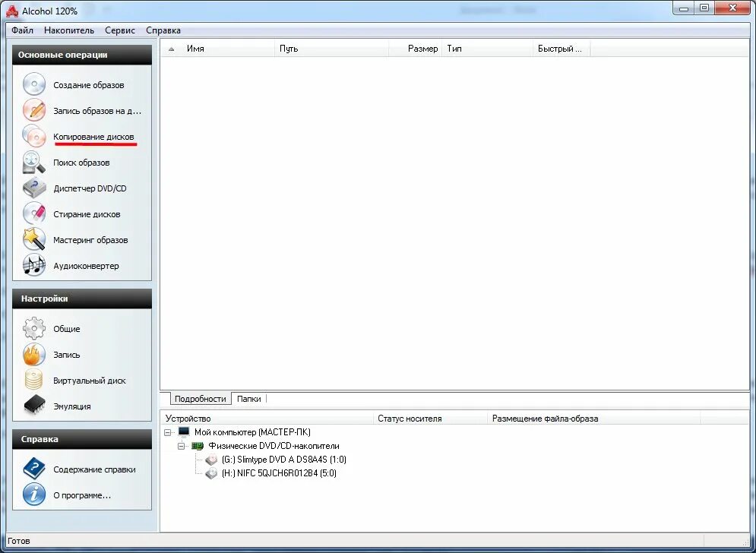Screen dimensions: 756x553
Task: Click the Статус носителя column header
Action: click(x=431, y=419)
